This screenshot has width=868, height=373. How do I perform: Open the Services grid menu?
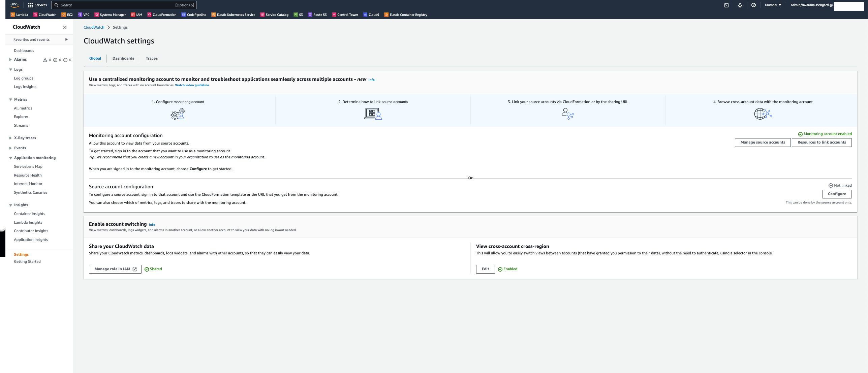pyautogui.click(x=37, y=5)
